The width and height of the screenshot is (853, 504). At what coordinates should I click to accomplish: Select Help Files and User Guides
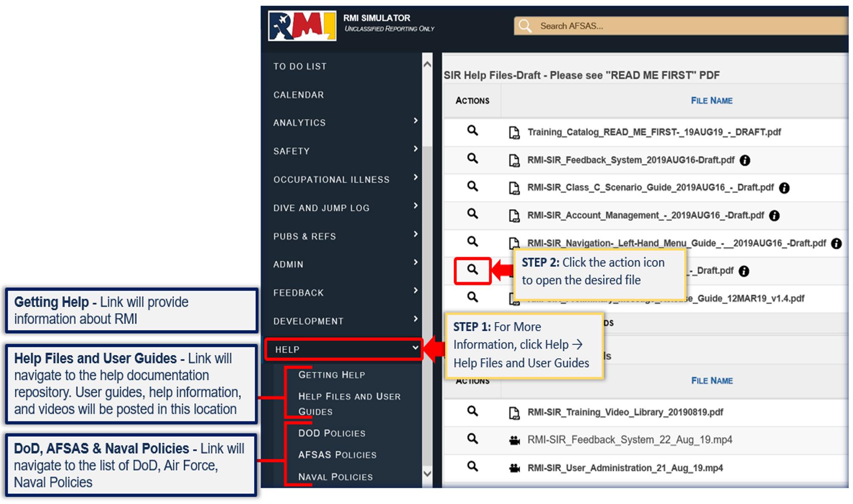click(x=349, y=404)
